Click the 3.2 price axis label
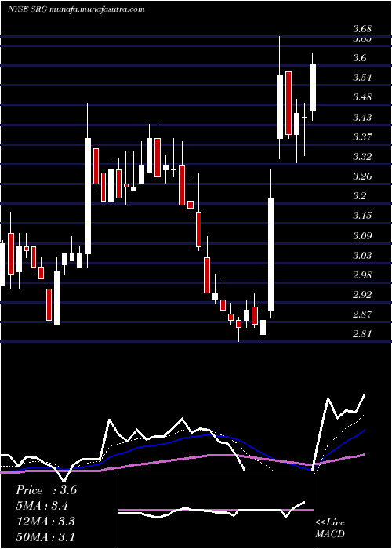 click(359, 196)
